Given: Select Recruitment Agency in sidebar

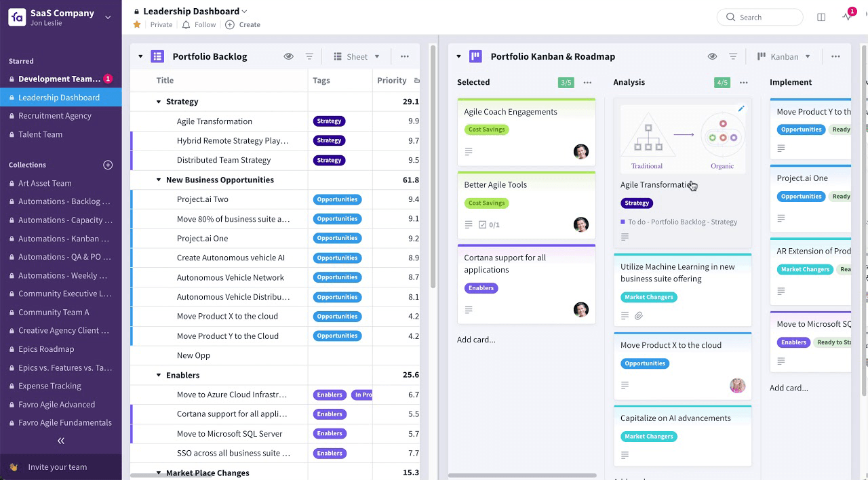Looking at the screenshot, I should pos(55,116).
